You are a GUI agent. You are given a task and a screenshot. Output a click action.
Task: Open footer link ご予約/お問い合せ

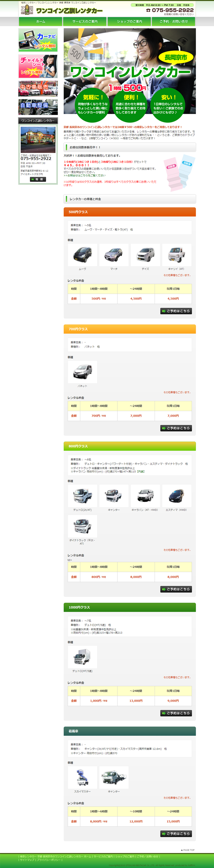pyautogui.click(x=147, y=856)
